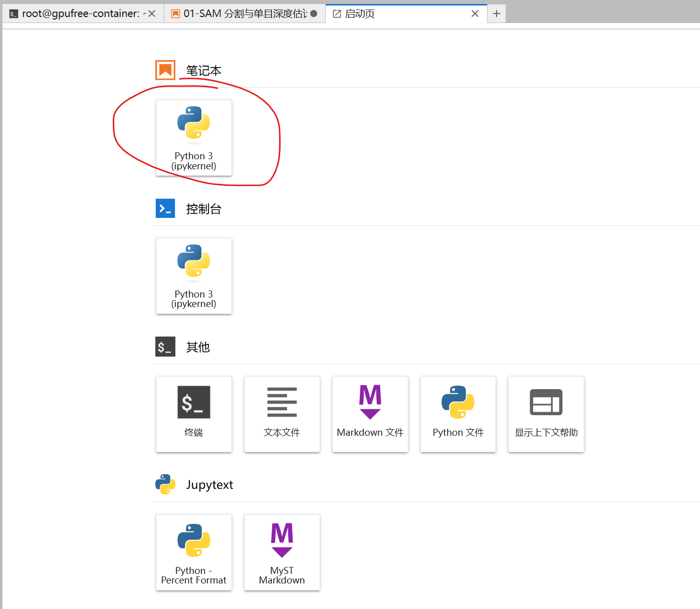Open Python 3 (ipykernel) console
This screenshot has width=700, height=609.
coord(194,276)
